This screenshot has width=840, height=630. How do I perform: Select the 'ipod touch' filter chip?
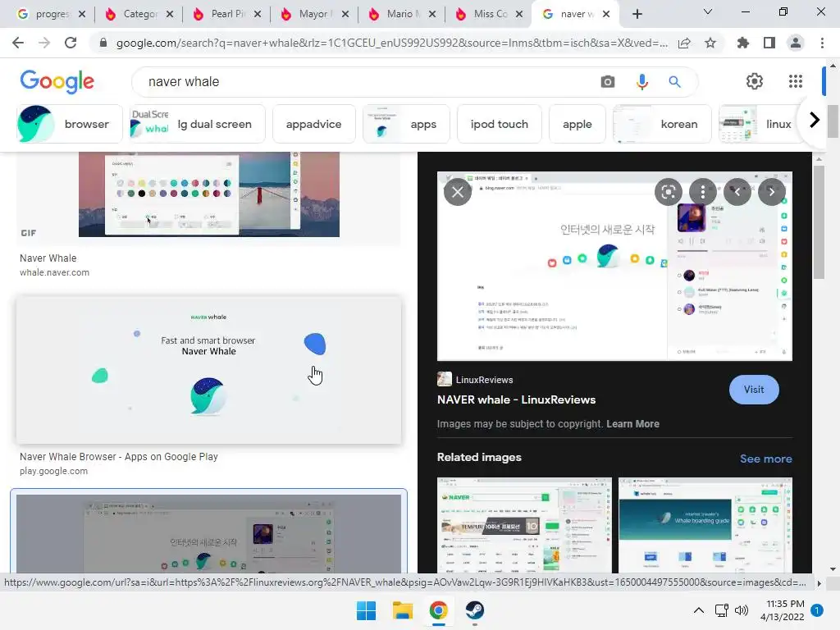500,125
